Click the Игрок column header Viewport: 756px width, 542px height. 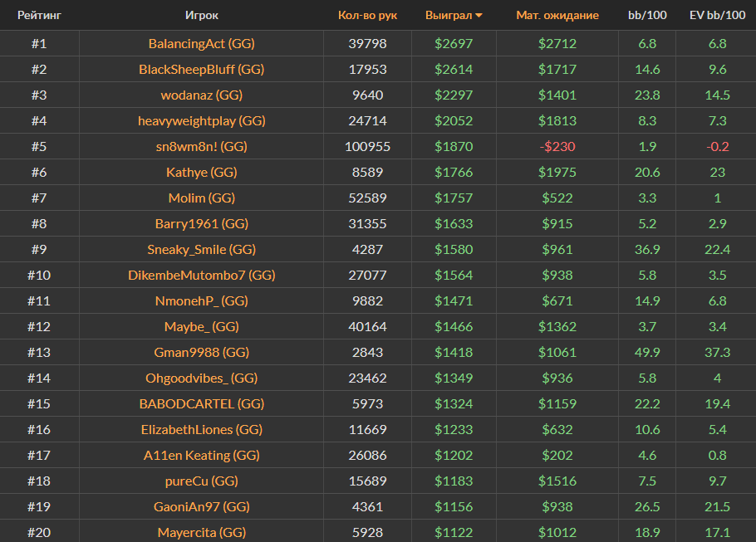202,15
